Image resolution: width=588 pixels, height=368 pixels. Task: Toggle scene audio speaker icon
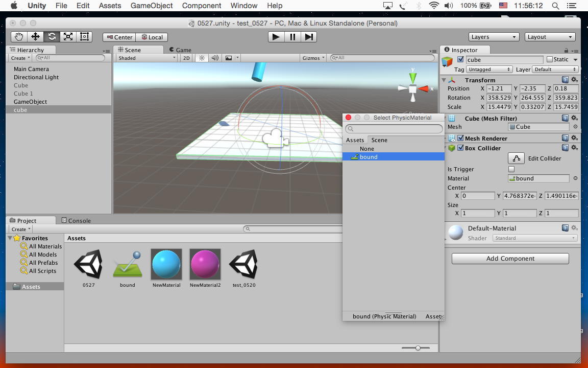click(x=215, y=58)
